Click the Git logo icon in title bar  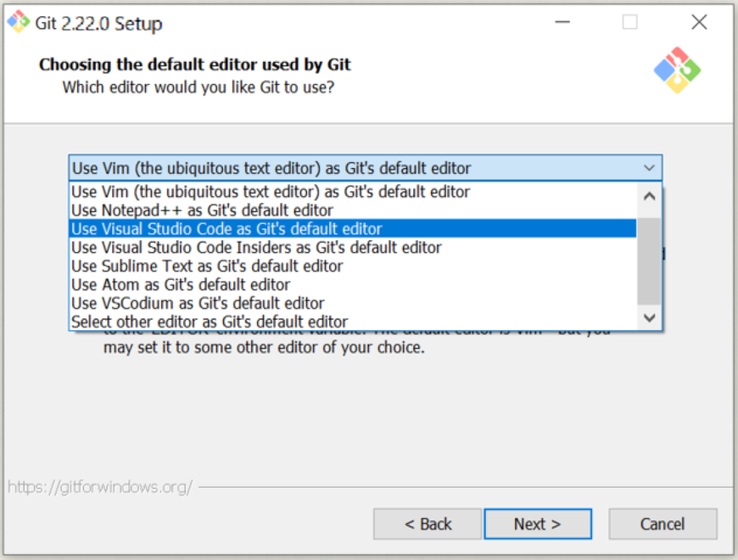pos(19,22)
